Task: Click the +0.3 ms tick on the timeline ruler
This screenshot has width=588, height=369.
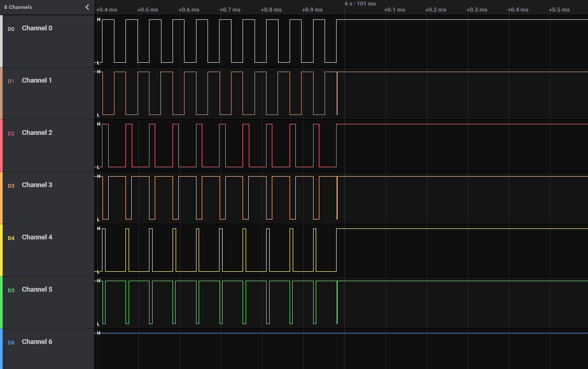Action: pos(476,10)
